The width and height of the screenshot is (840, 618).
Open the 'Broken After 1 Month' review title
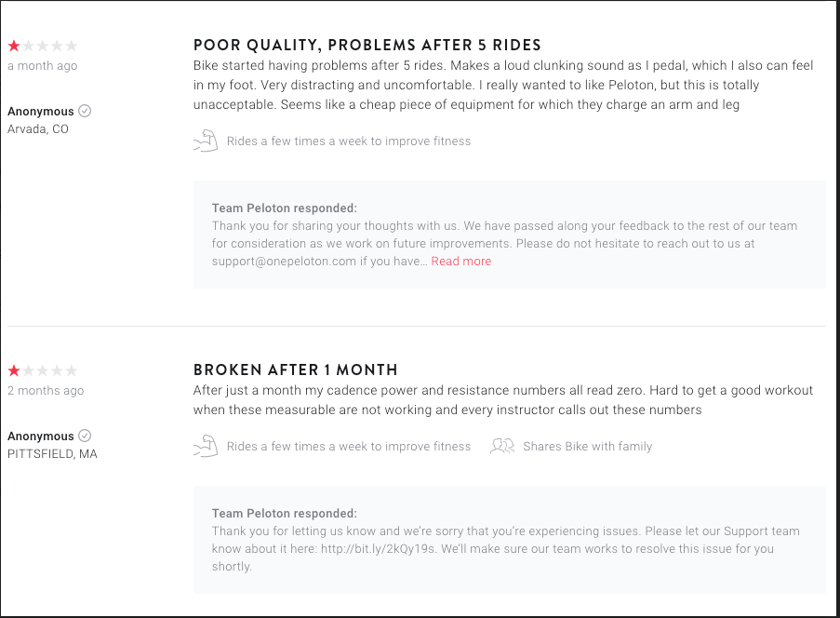[296, 369]
